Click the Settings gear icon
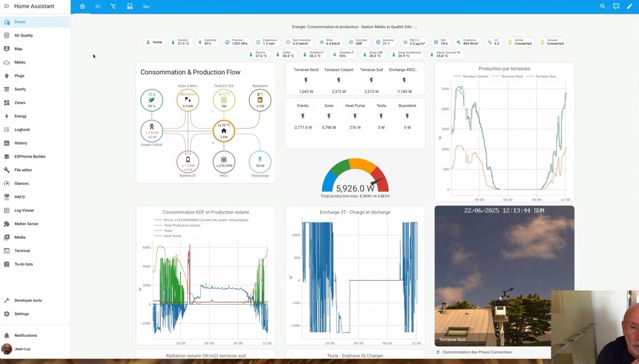Viewport: 639px width, 364px height. tap(7, 314)
